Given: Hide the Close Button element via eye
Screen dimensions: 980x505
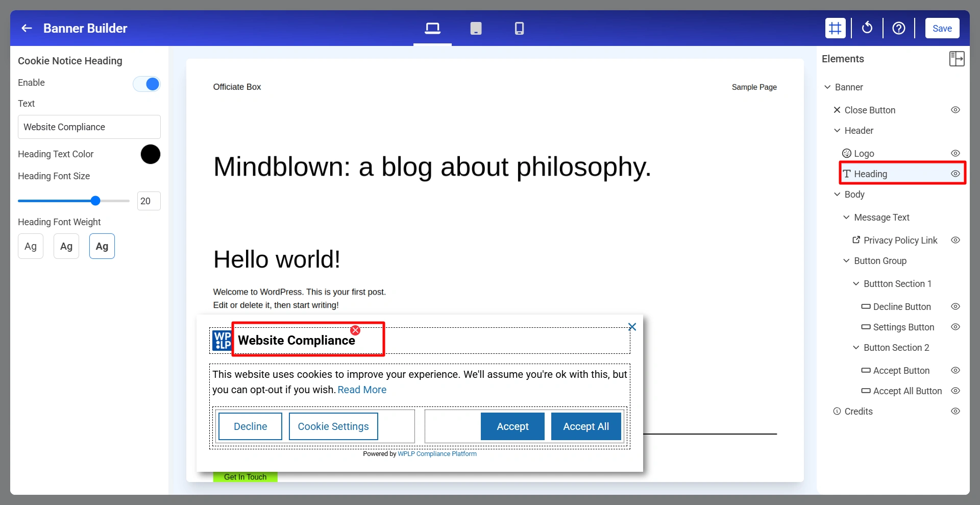Looking at the screenshot, I should tap(955, 110).
